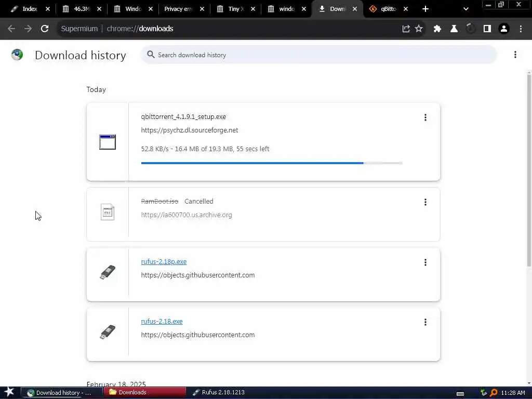Viewport: 532px width, 399px height.
Task: Close the Index tab
Action: click(x=47, y=9)
